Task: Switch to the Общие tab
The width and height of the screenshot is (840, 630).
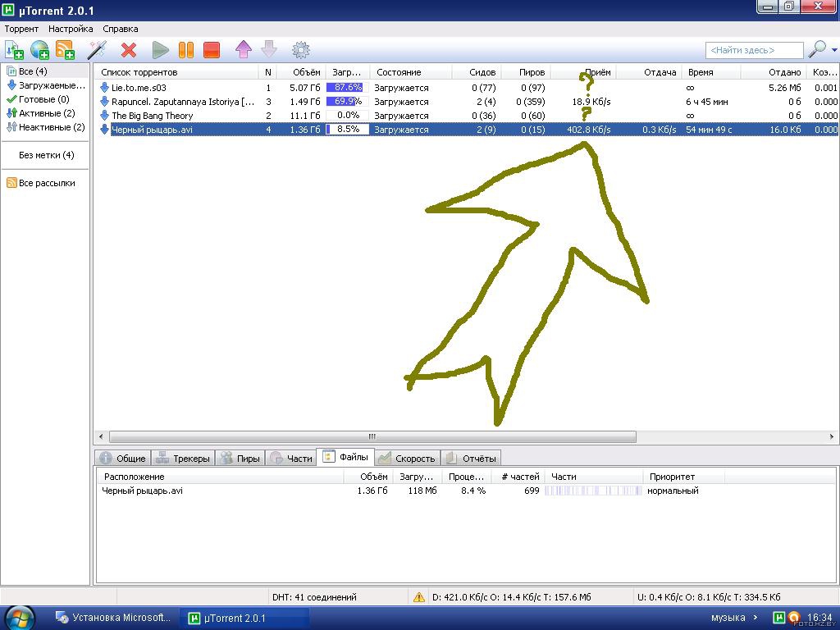Action: pyautogui.click(x=123, y=458)
